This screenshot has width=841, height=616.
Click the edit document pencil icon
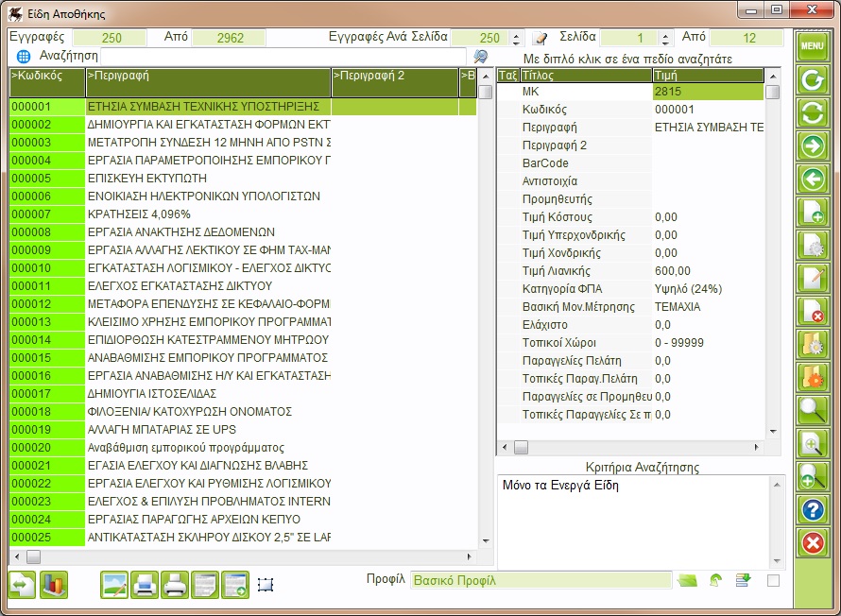(x=812, y=278)
